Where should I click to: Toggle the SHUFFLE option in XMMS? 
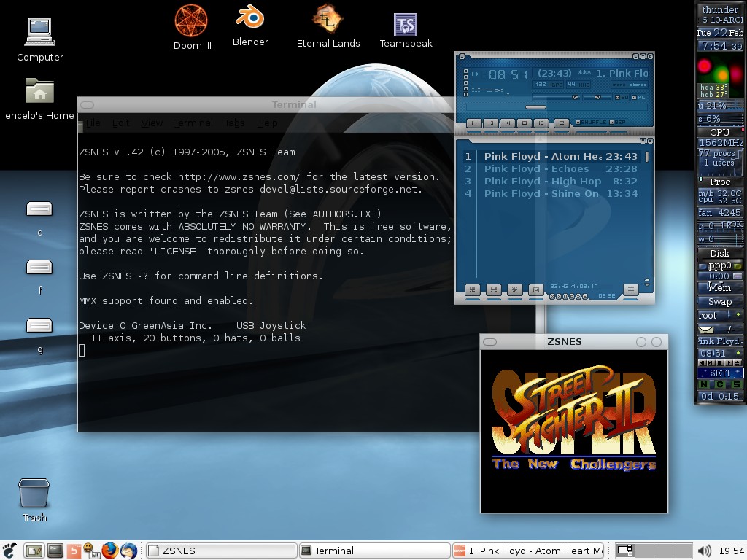point(591,122)
